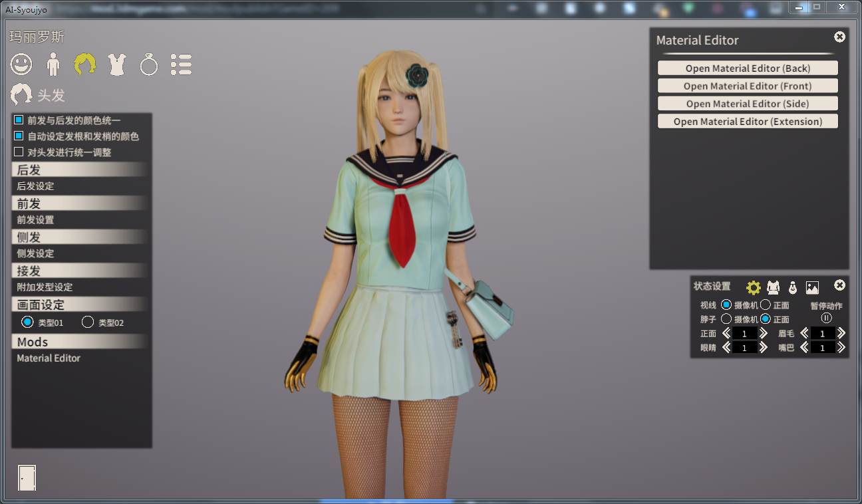Decrease the 眼睛 value with left arrow
Viewport: 862px width, 504px height.
pos(726,348)
